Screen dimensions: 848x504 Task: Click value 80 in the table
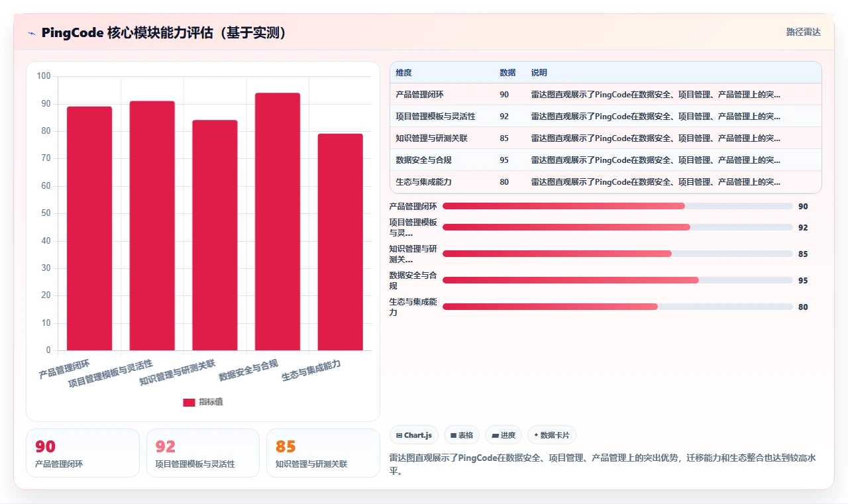tap(504, 182)
